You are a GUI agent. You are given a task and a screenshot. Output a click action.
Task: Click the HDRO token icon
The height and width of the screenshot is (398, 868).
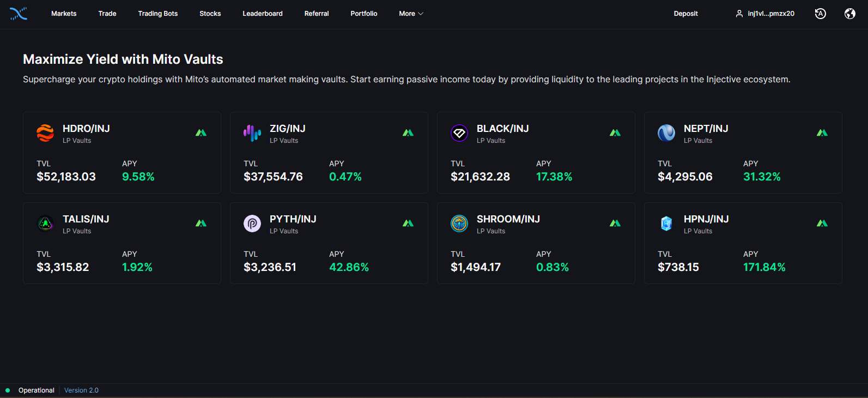point(45,133)
